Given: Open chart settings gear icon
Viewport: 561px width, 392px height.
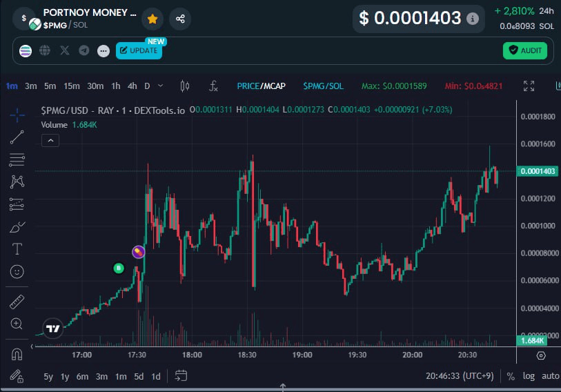Looking at the screenshot, I should 541,355.
